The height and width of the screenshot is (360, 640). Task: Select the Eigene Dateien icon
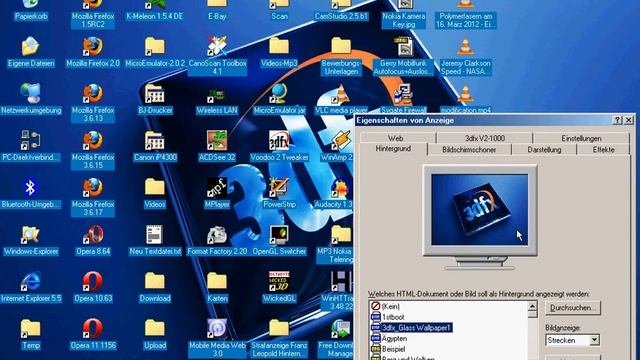[31, 52]
